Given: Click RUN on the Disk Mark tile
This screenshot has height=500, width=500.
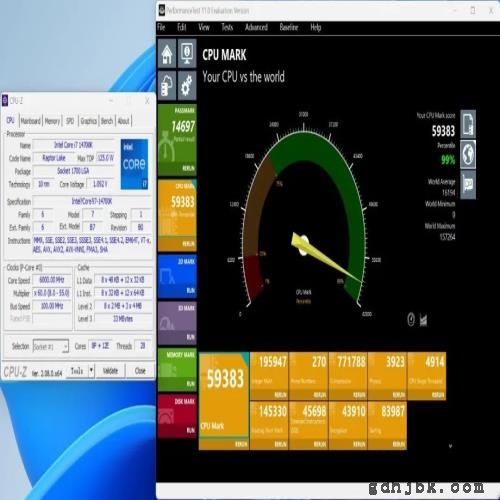Looking at the screenshot, I should tap(190, 430).
